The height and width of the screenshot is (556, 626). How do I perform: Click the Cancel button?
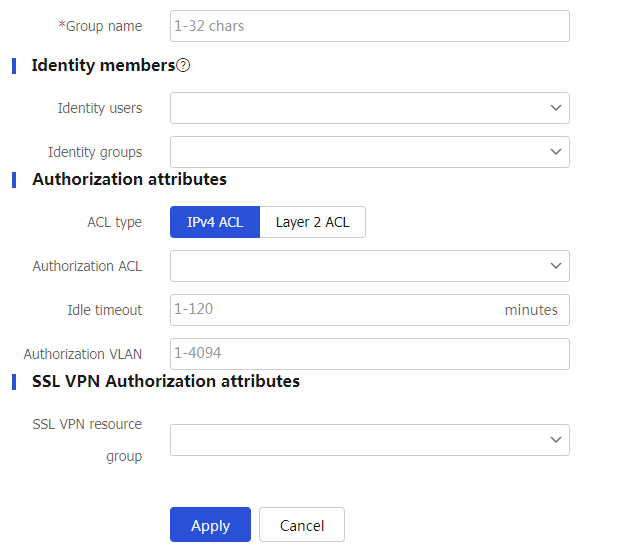[301, 525]
